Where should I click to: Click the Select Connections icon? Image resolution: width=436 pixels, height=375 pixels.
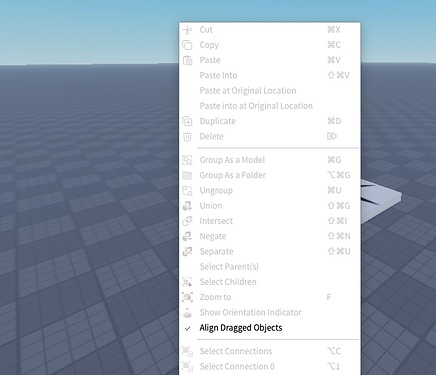[187, 351]
